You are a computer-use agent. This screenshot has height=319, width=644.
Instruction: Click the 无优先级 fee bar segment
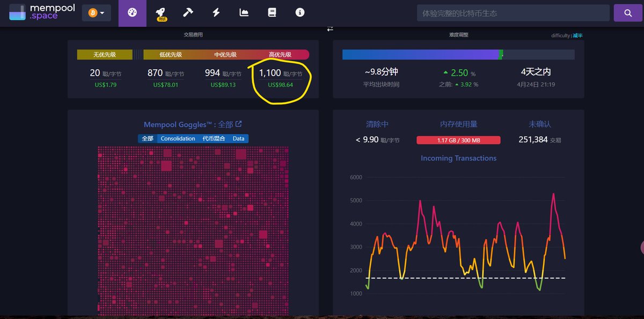pos(105,54)
